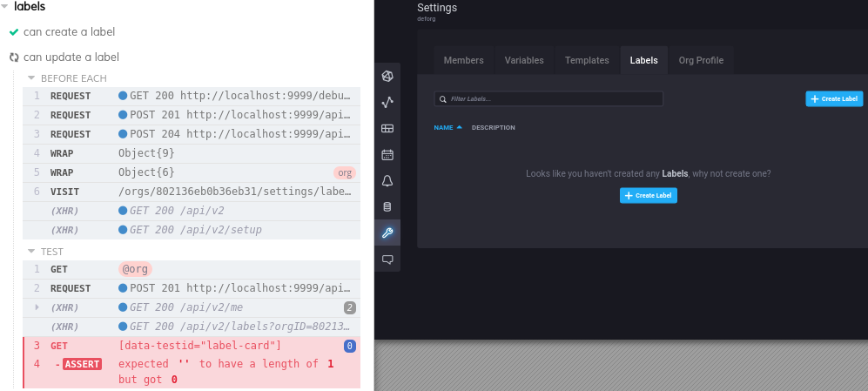Click Create Label button in the empty state
The height and width of the screenshot is (391, 868).
[x=649, y=195]
